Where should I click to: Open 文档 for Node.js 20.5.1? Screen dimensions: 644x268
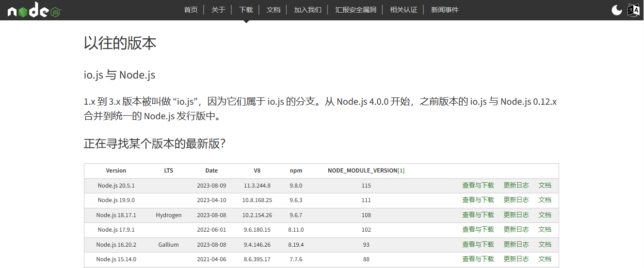545,185
